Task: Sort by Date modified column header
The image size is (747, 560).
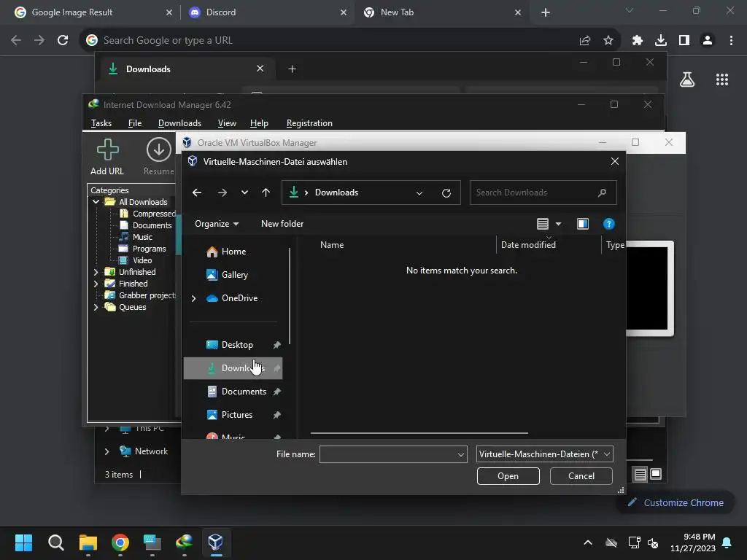Action: 528,245
